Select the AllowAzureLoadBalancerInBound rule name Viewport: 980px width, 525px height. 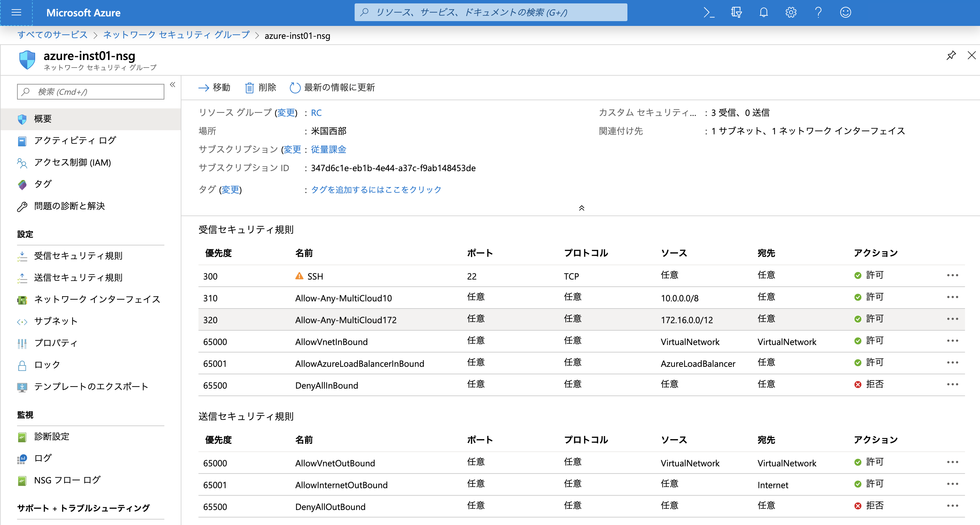(359, 364)
